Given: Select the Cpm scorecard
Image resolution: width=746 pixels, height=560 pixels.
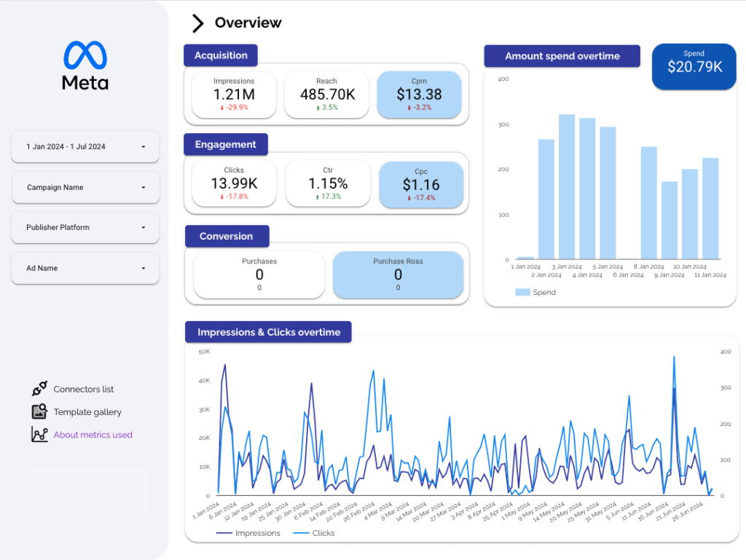Looking at the screenshot, I should pos(419,94).
